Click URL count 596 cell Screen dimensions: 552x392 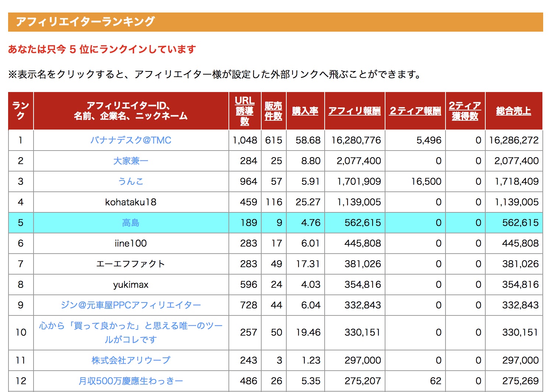coord(245,285)
